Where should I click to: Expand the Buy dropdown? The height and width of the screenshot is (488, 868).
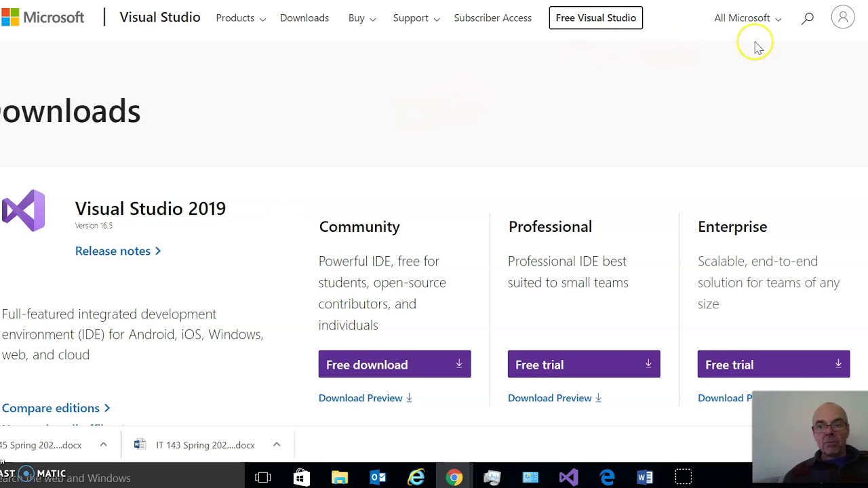[x=362, y=18]
